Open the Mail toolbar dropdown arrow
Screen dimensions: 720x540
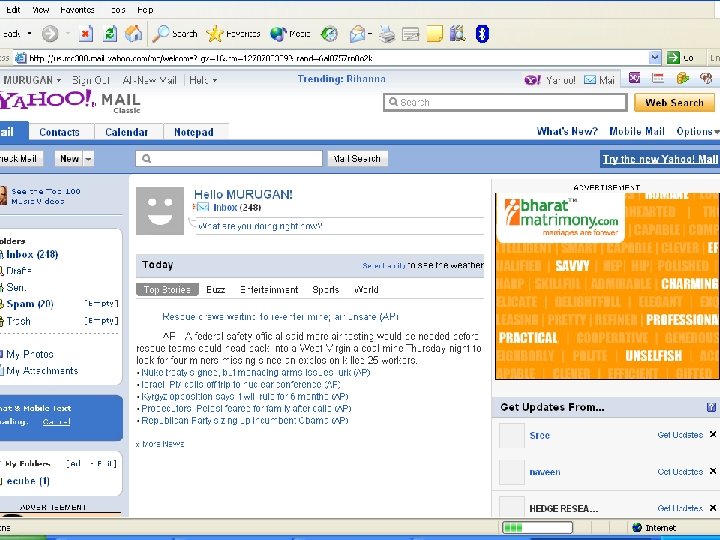click(370, 34)
